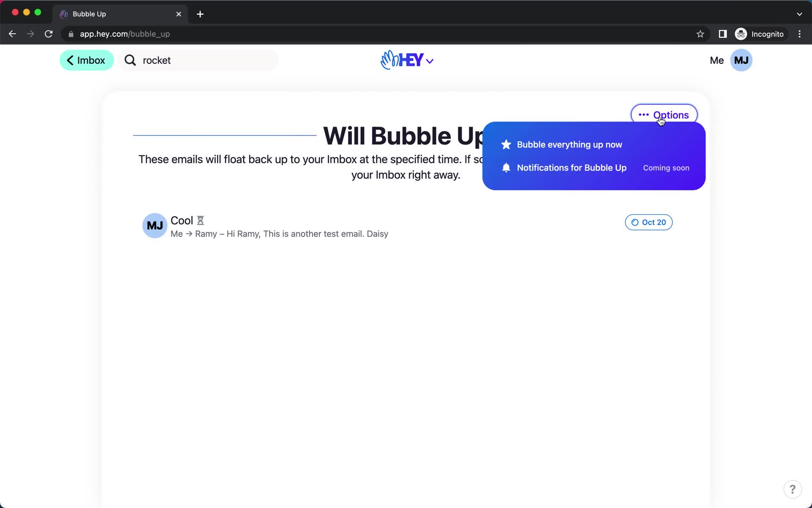
Task: Click the search magnifying glass icon
Action: click(130, 60)
